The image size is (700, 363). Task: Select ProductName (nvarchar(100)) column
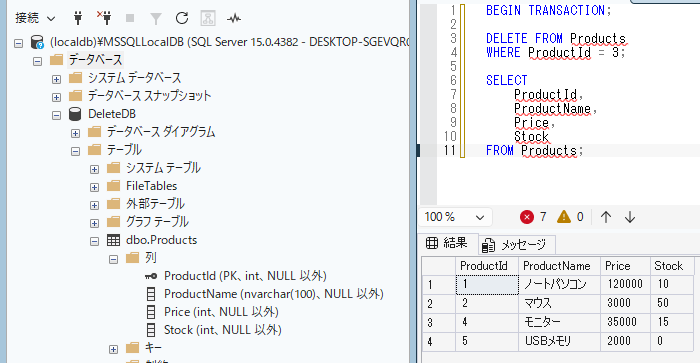click(274, 294)
